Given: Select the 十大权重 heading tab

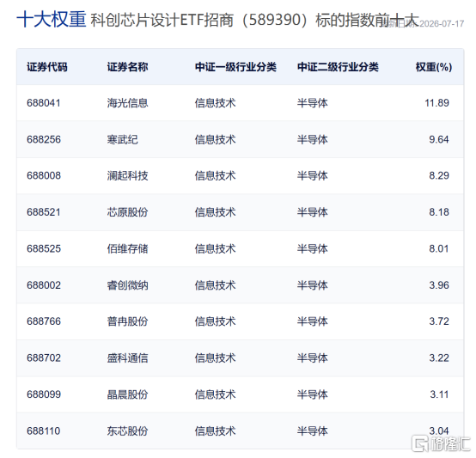Looking at the screenshot, I should [x=52, y=20].
